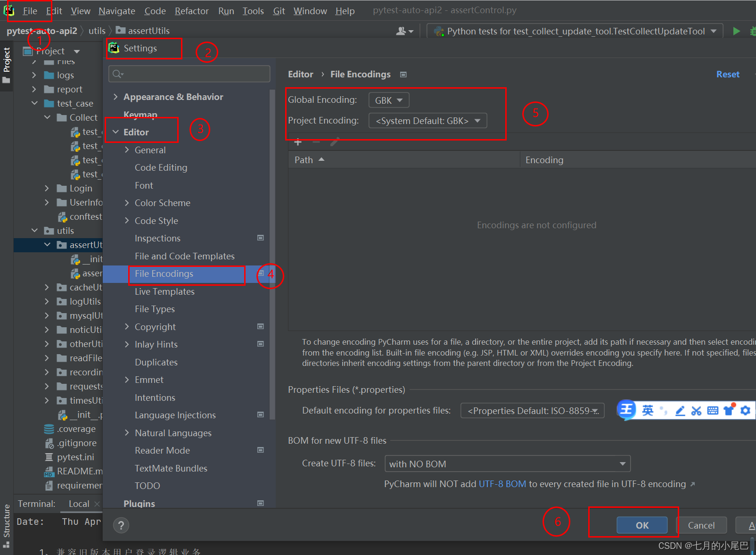Expand the Natural Languages node

pyautogui.click(x=127, y=433)
